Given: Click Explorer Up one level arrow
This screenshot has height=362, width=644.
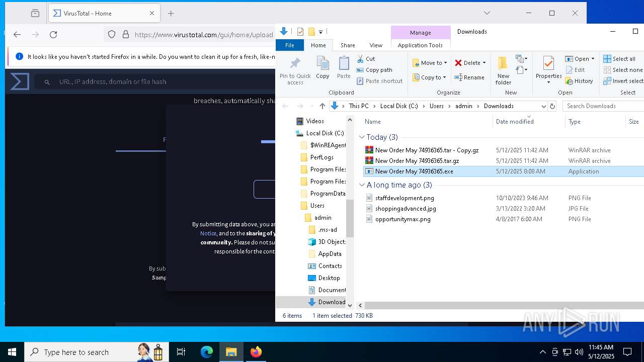Looking at the screenshot, I should point(323,106).
